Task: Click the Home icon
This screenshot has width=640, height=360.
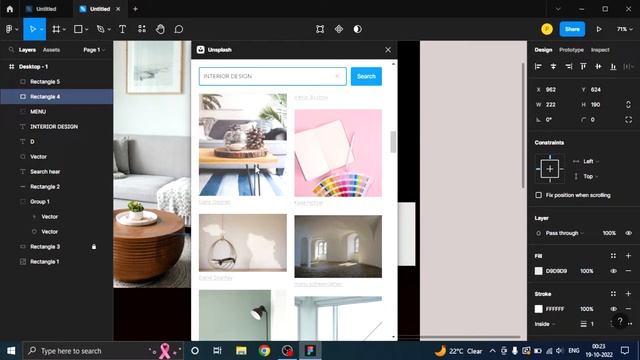Action: tap(10, 9)
